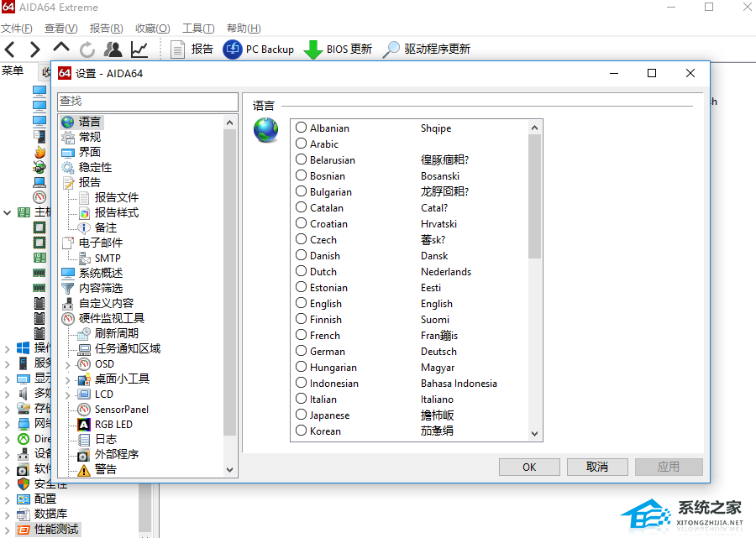The width and height of the screenshot is (756, 538).
Task: Click the 驱动程序更新 magnifier icon
Action: click(x=391, y=50)
